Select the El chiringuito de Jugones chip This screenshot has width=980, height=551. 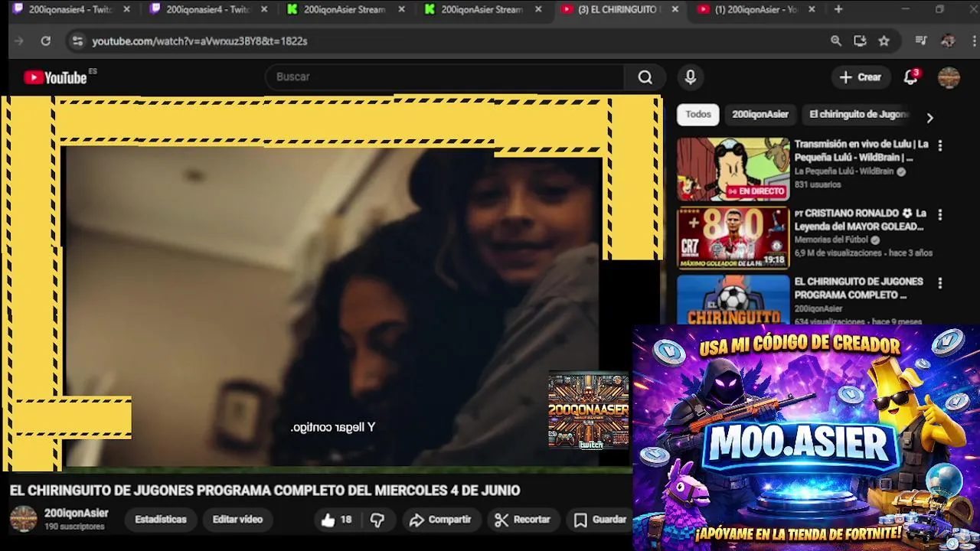857,114
